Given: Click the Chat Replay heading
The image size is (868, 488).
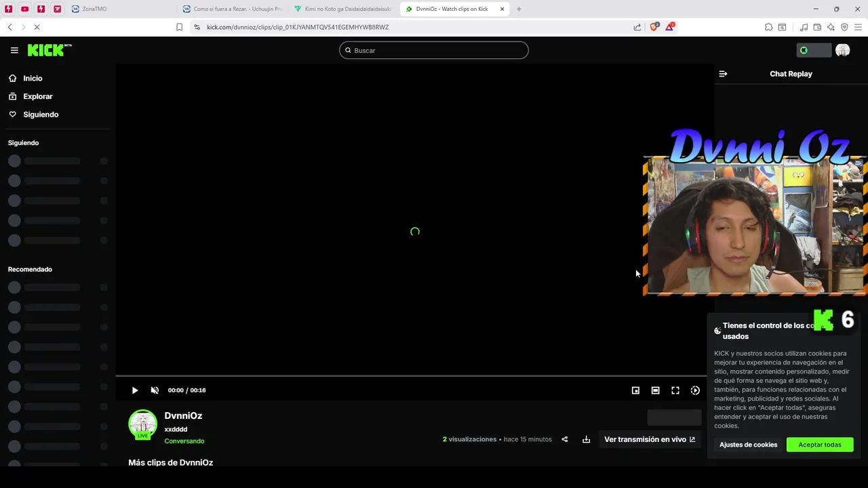Looking at the screenshot, I should (791, 74).
